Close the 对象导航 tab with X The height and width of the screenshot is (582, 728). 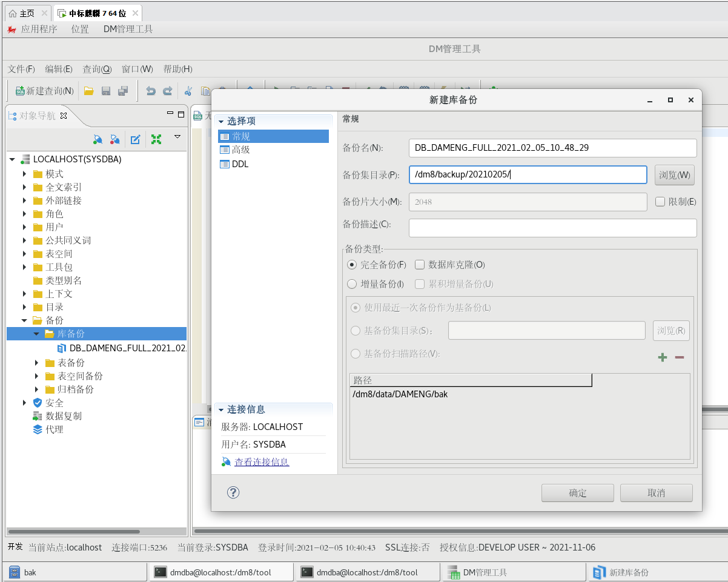click(x=64, y=115)
